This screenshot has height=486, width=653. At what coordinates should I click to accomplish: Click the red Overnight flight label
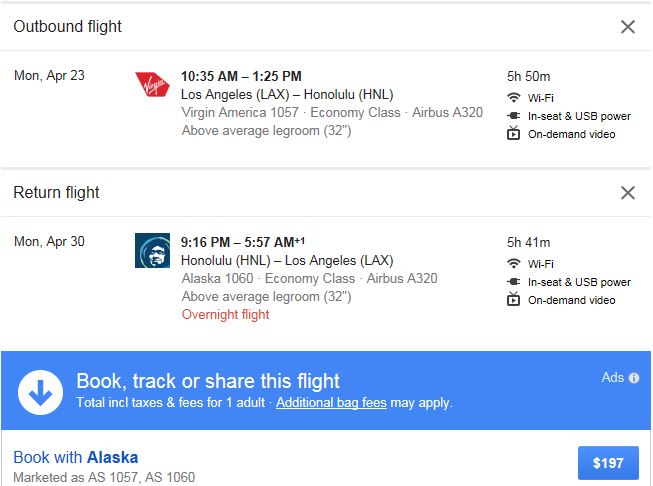coord(225,315)
